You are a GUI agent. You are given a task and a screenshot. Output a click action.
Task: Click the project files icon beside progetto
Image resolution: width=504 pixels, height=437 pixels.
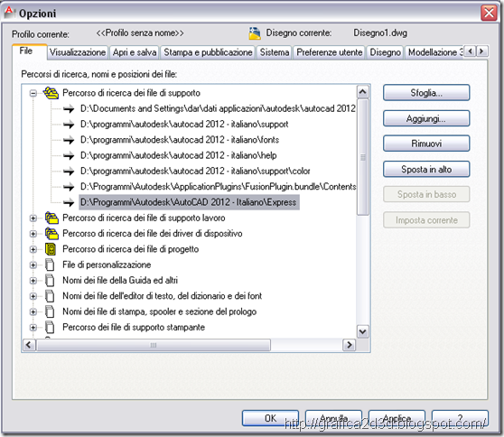[x=51, y=249]
